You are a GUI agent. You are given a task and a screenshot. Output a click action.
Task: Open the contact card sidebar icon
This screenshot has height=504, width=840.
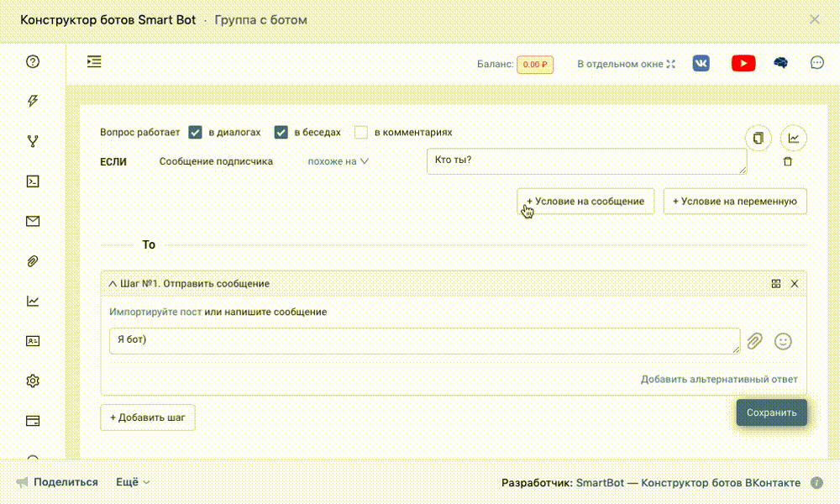(x=33, y=341)
